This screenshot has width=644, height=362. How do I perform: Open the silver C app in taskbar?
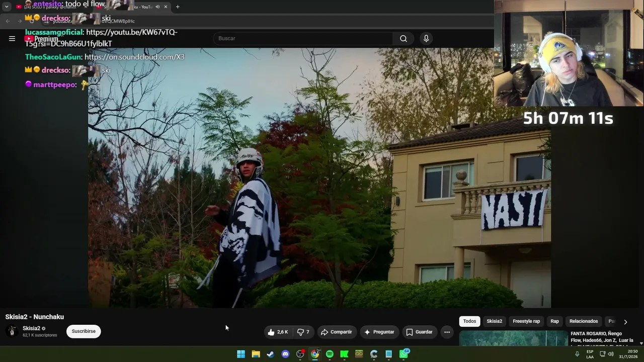pos(374,354)
